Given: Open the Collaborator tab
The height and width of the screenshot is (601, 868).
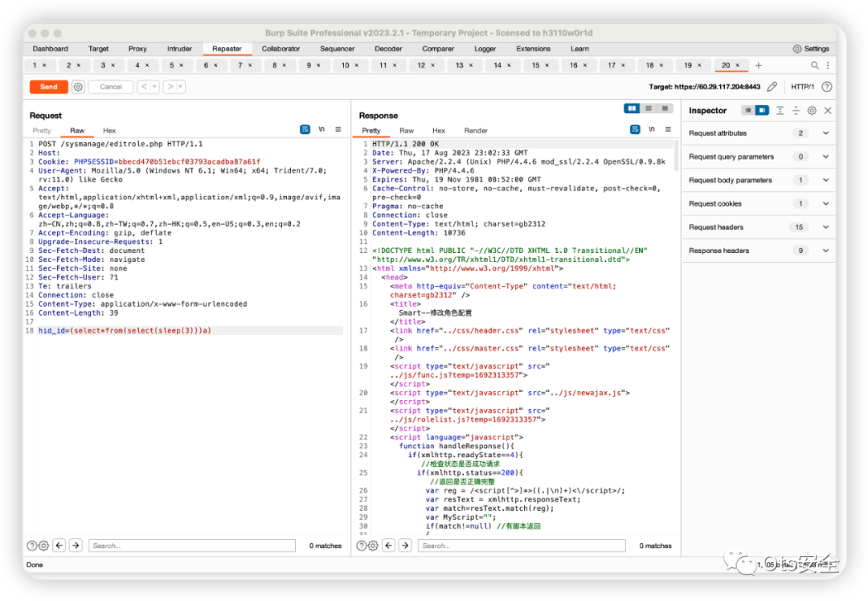Looking at the screenshot, I should click(x=280, y=49).
